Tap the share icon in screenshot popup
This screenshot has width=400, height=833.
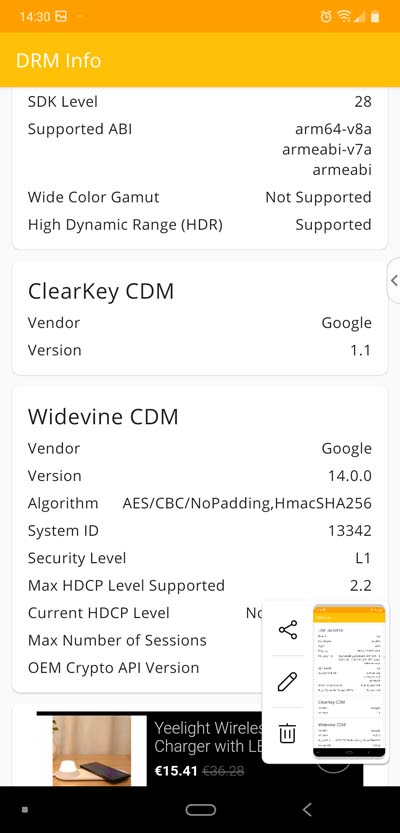(288, 630)
